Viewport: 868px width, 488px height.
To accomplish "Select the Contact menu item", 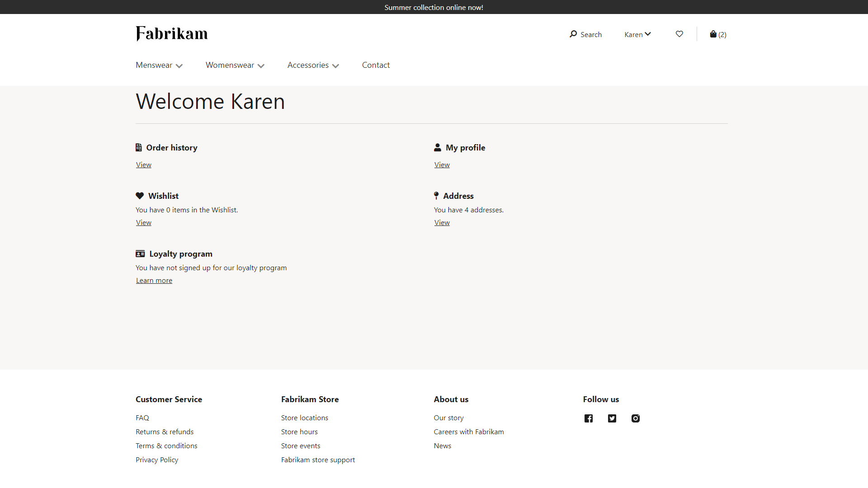I will point(376,64).
